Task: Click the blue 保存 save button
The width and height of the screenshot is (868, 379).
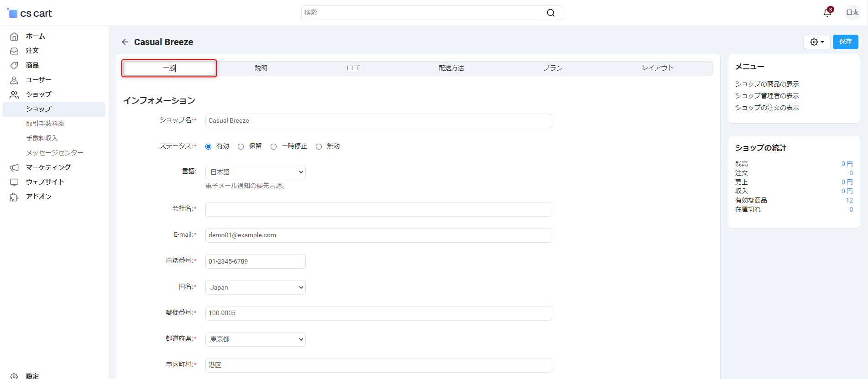Action: pos(845,42)
